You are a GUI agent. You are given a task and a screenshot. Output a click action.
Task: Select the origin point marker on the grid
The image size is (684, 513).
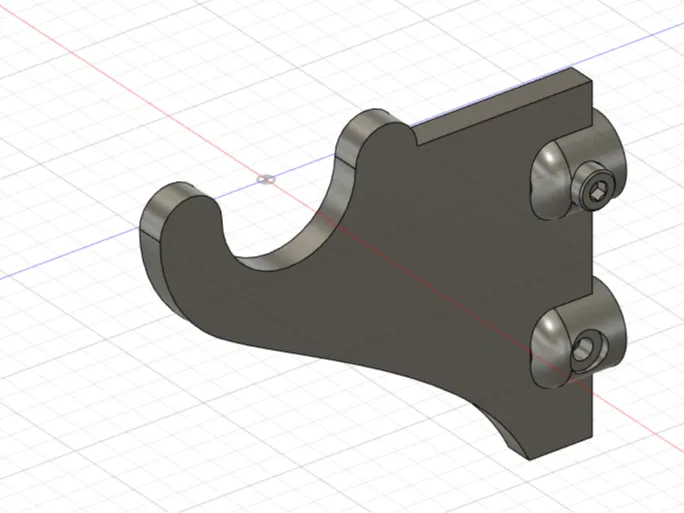266,179
